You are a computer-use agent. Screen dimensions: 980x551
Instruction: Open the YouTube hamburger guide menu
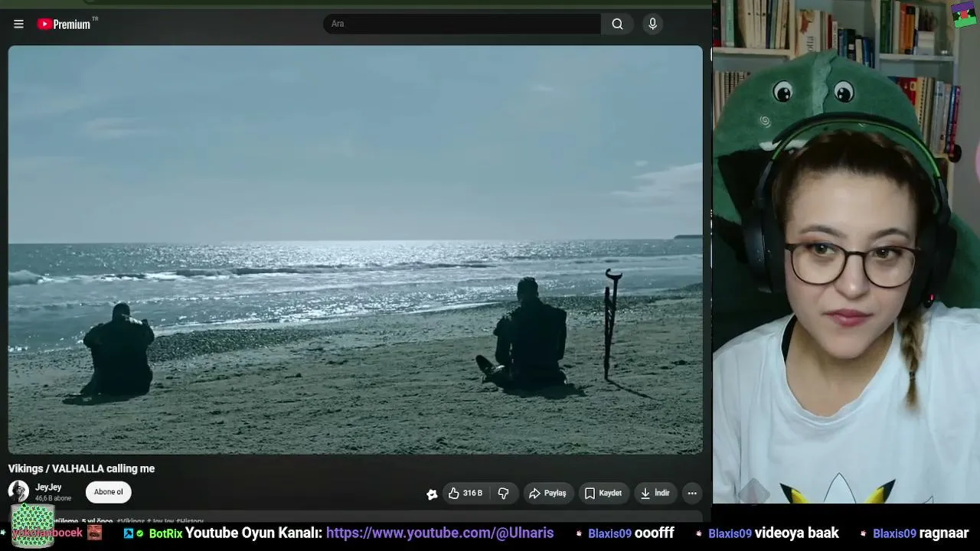coord(18,24)
